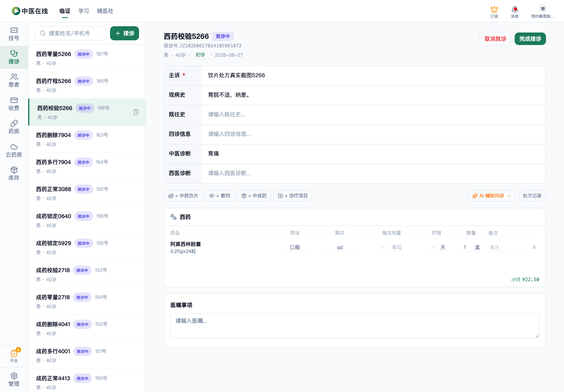
Task: Open 处方记录 prescription records
Action: (532, 196)
